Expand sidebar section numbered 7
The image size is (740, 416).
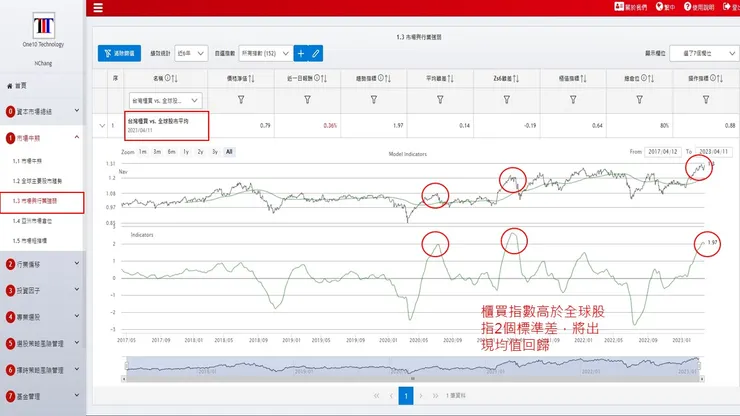[42, 396]
